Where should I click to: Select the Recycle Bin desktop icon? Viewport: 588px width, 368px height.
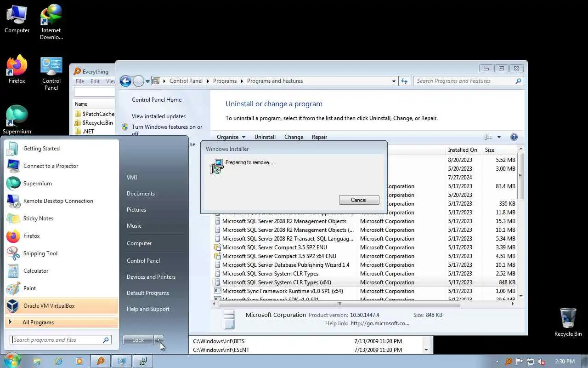click(x=568, y=322)
